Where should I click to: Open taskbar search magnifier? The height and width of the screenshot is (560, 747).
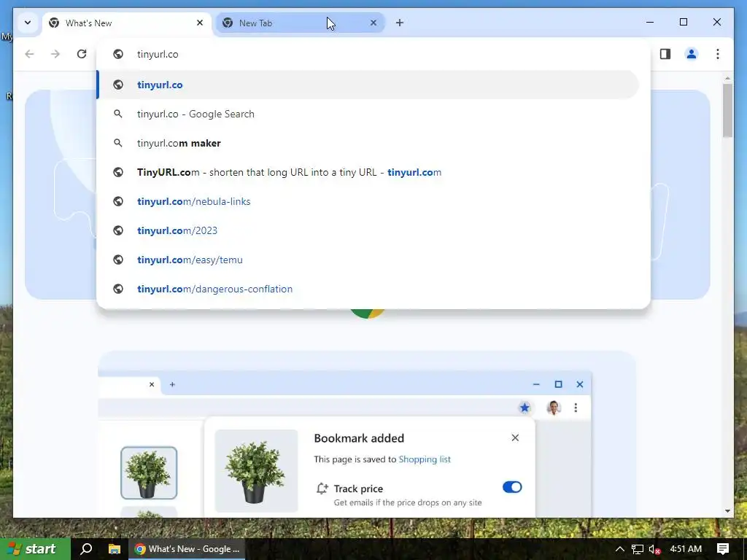click(x=86, y=549)
